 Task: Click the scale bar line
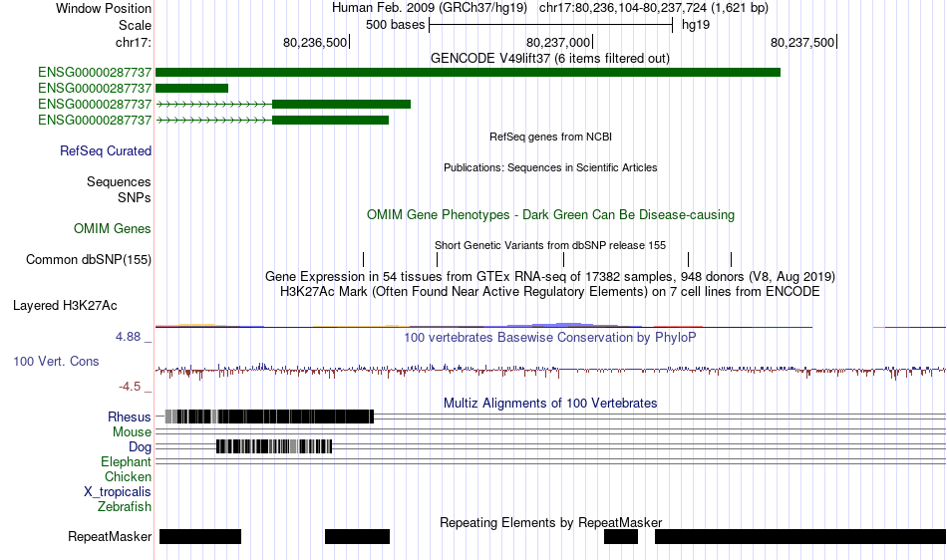[x=551, y=25]
